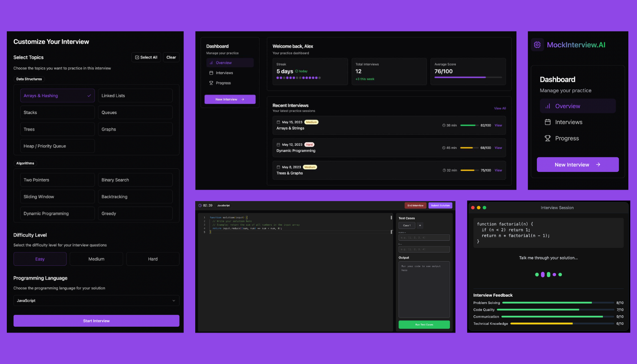Click green maximize dot in Interview Session window
Image resolution: width=637 pixels, height=364 pixels.
tap(485, 207)
